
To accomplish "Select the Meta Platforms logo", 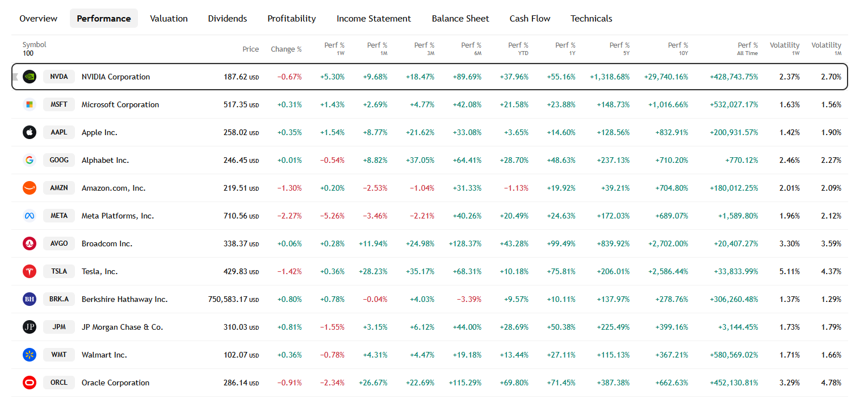I will pos(29,215).
